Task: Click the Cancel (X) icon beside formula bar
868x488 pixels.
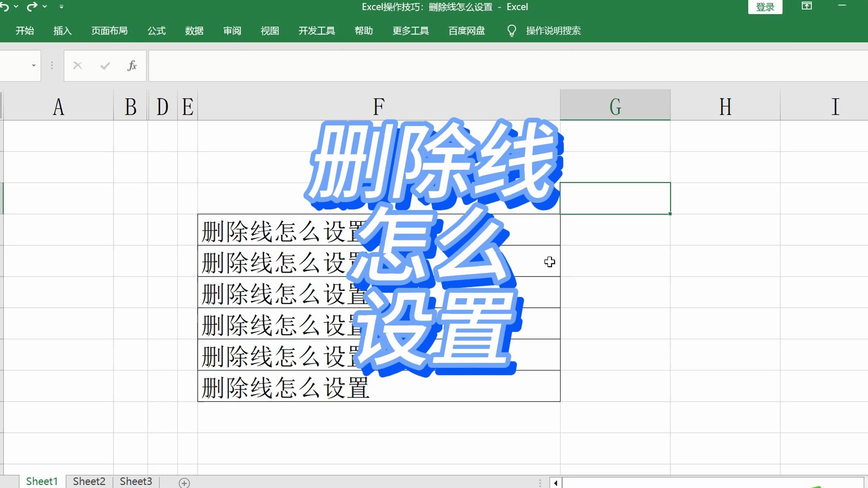Action: click(x=77, y=66)
